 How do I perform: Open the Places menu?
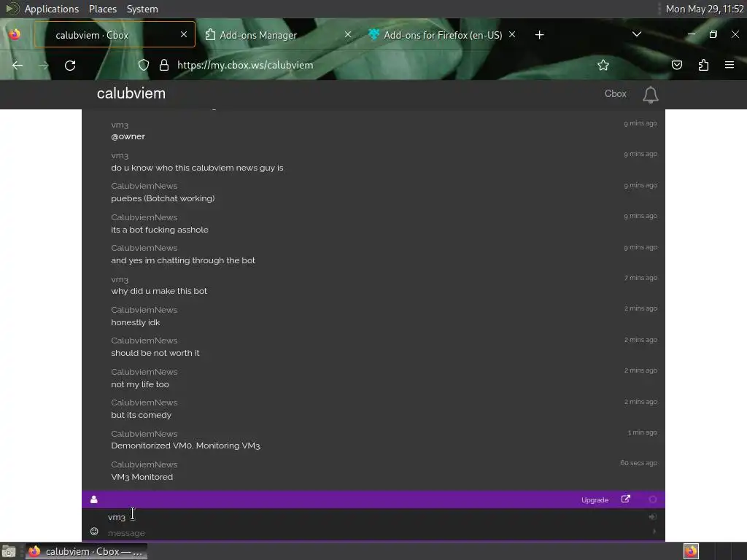[102, 9]
